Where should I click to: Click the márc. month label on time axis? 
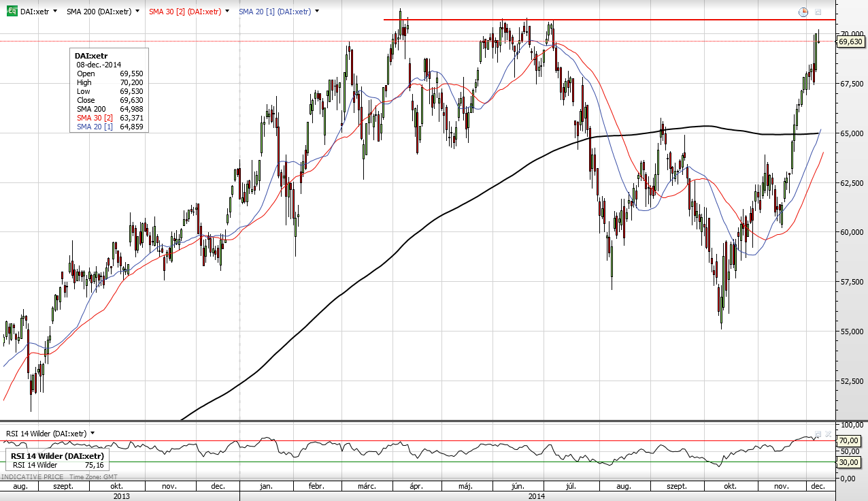click(367, 487)
